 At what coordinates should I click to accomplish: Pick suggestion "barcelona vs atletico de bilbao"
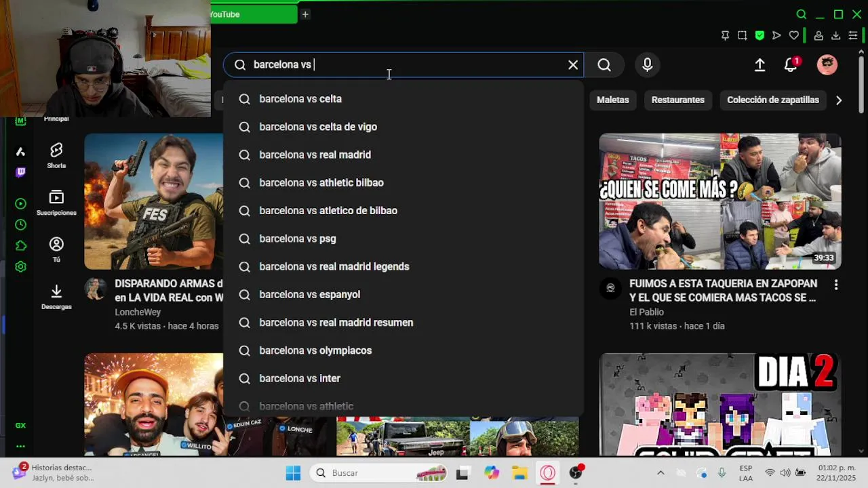403,211
